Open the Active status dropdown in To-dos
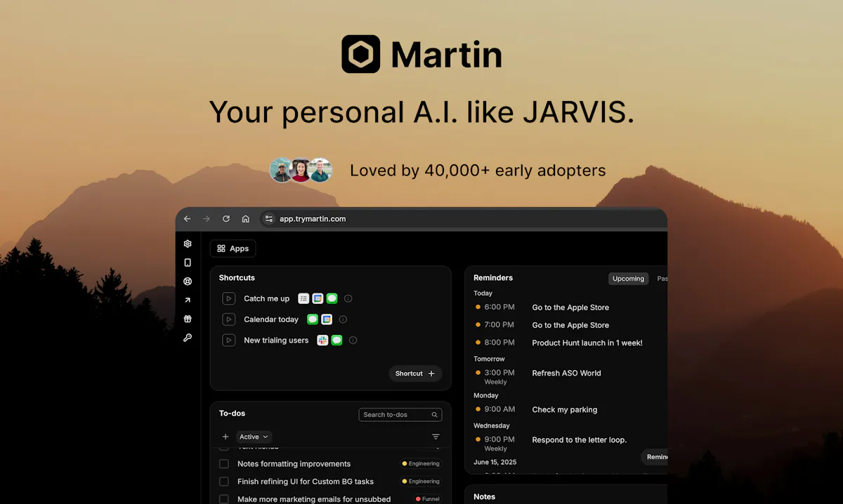 pyautogui.click(x=254, y=437)
